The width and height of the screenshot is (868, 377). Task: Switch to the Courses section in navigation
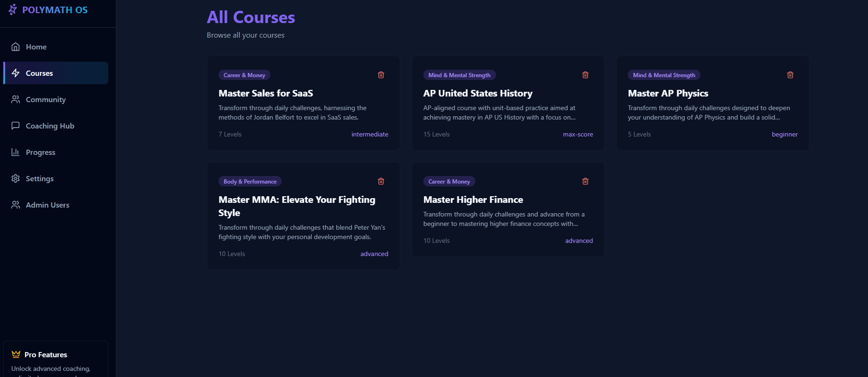coord(40,73)
